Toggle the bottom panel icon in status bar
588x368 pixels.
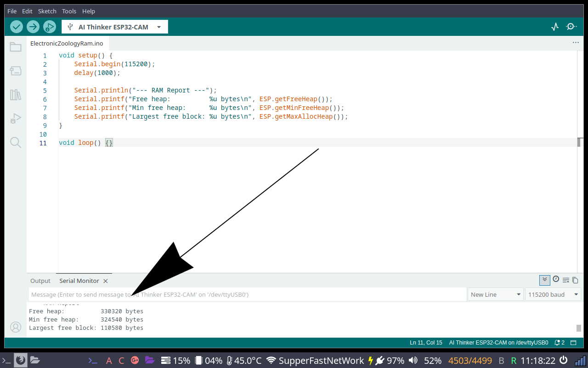[573, 343]
